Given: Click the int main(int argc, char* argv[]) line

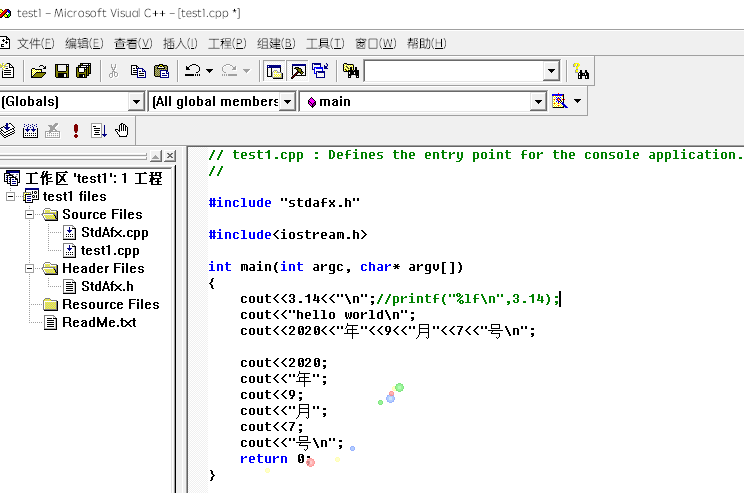Looking at the screenshot, I should pos(335,267).
